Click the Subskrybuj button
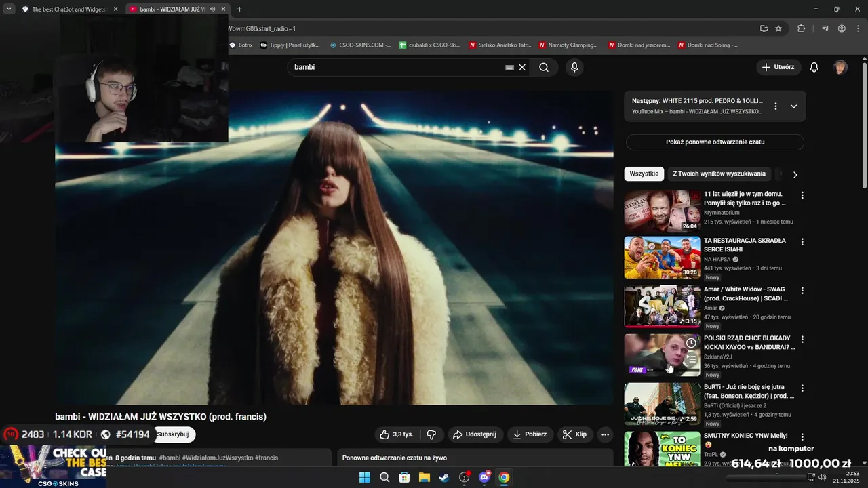Viewport: 868px width, 488px height. (x=173, y=434)
